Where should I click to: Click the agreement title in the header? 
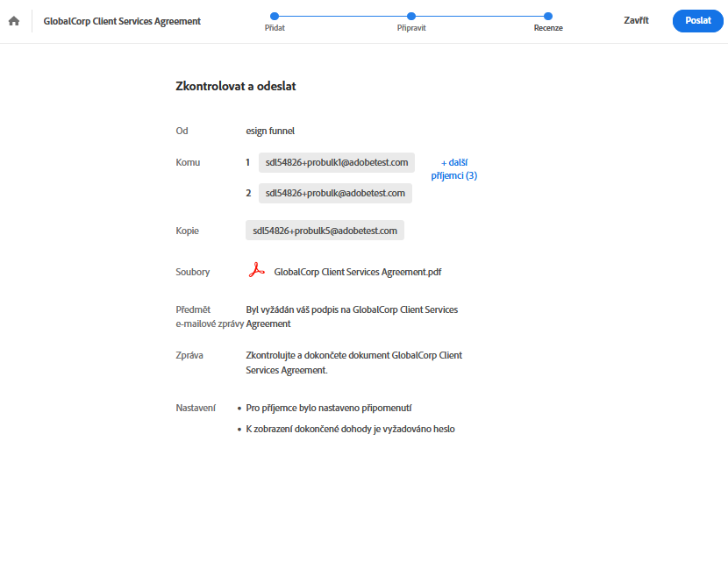pos(122,21)
